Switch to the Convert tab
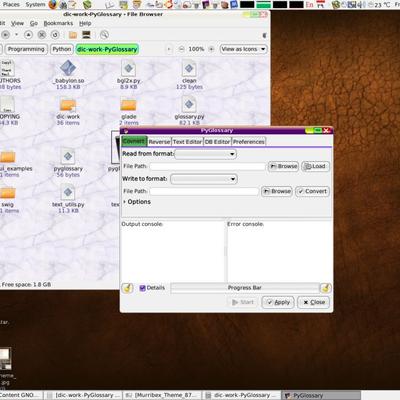Viewport: 400px width, 400px height. pos(134,141)
